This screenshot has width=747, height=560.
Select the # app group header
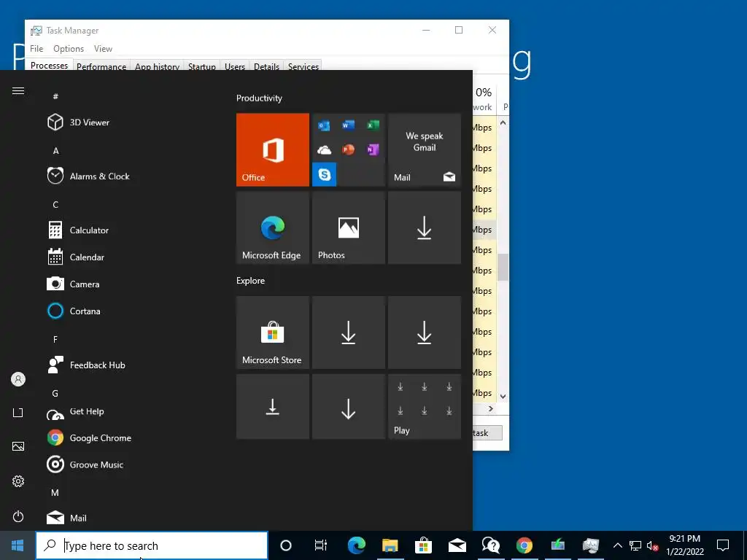tap(55, 97)
